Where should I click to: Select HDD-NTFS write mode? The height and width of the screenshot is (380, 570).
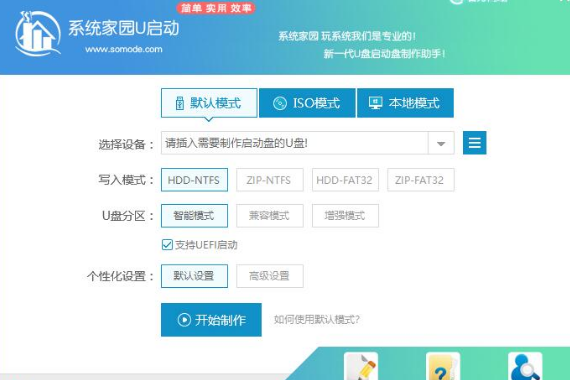[x=194, y=180]
